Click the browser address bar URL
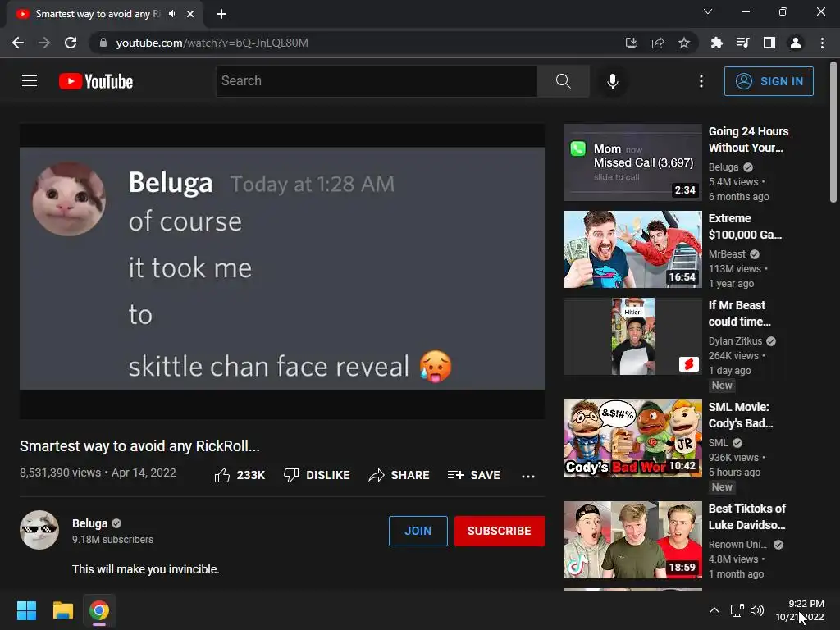 coord(212,43)
